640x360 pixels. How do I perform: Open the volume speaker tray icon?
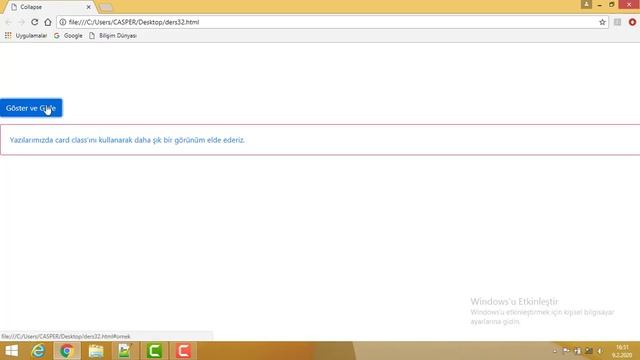tap(600, 351)
